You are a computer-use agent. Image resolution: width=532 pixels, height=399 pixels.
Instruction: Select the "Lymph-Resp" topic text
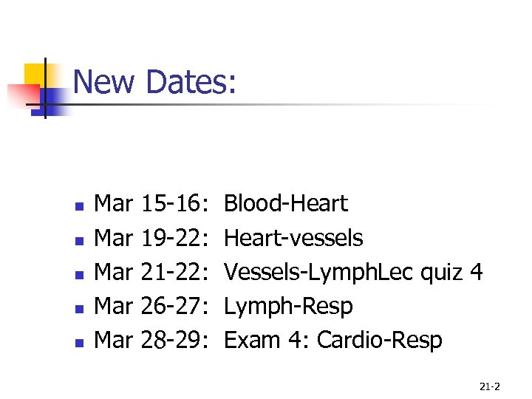tap(288, 306)
